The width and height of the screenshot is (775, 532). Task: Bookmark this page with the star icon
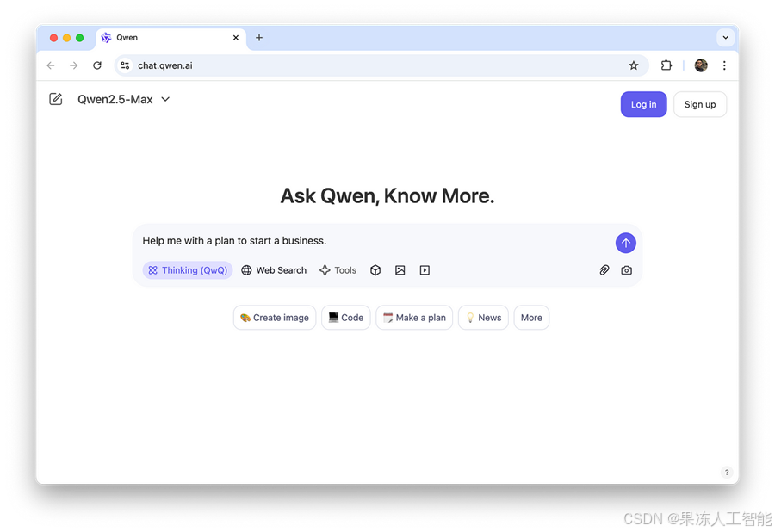[634, 65]
